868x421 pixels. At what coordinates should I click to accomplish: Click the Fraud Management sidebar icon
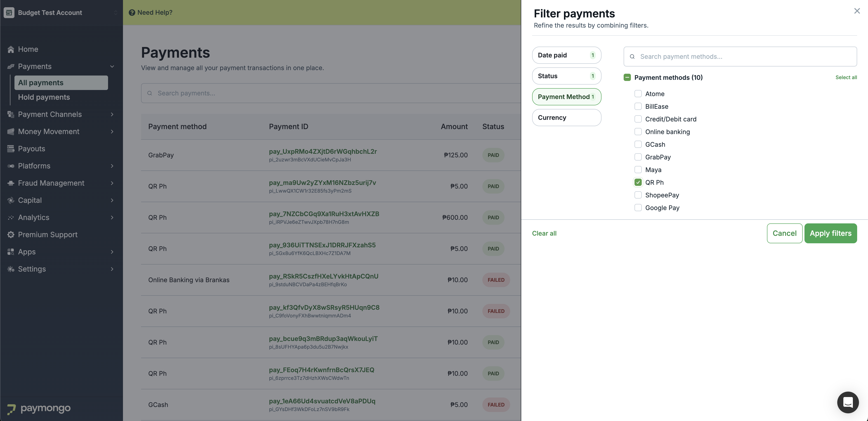[x=11, y=183]
